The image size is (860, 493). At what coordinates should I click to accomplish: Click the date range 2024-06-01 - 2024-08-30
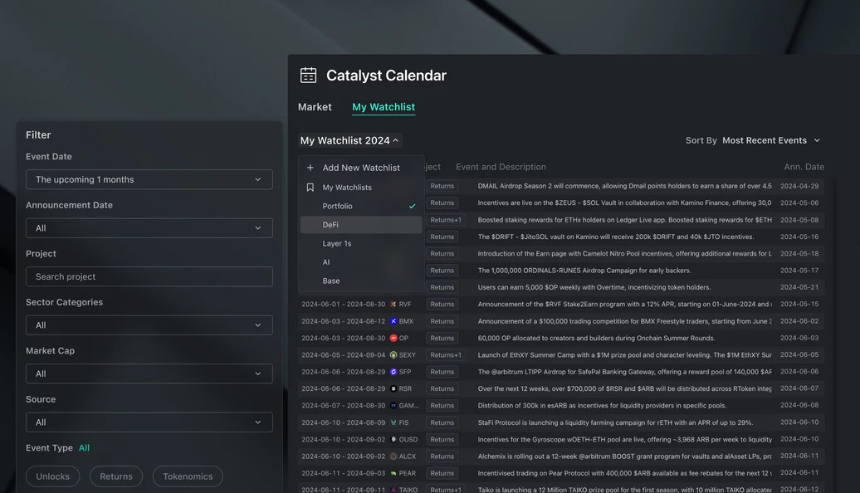tap(343, 304)
